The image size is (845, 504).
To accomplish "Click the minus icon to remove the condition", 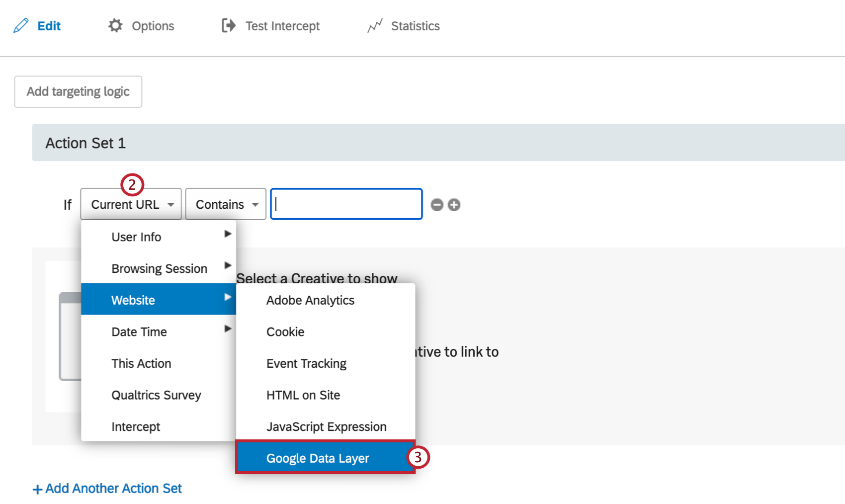I will (x=436, y=204).
